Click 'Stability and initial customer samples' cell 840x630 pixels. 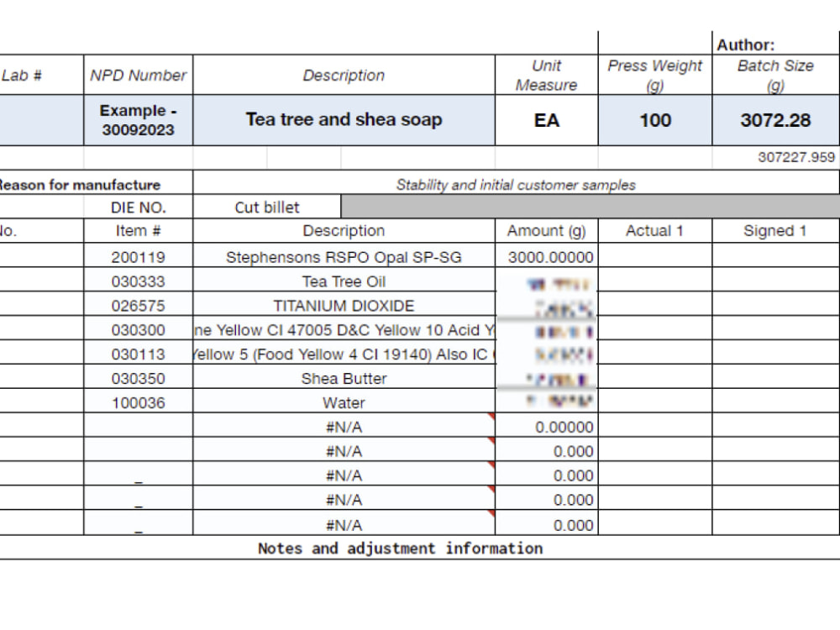[x=516, y=183]
